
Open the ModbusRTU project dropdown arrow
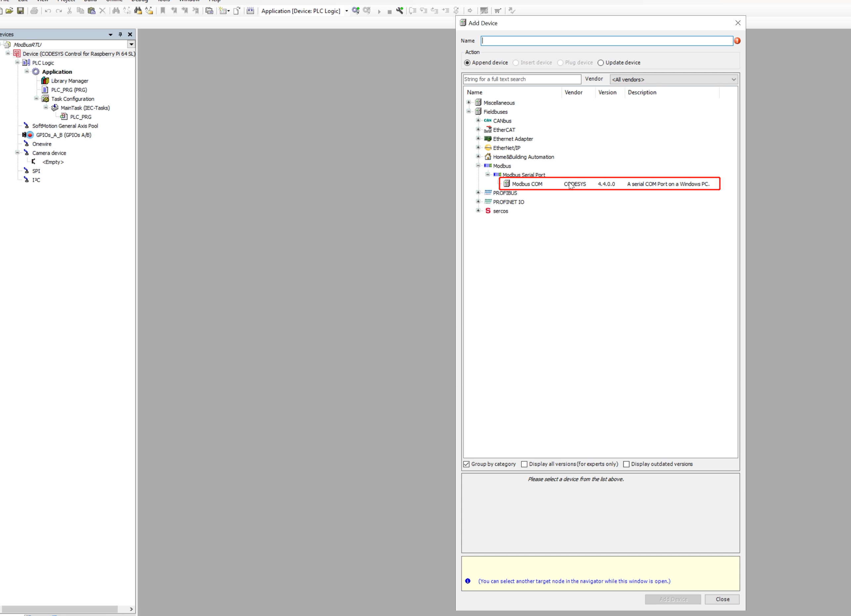(131, 45)
